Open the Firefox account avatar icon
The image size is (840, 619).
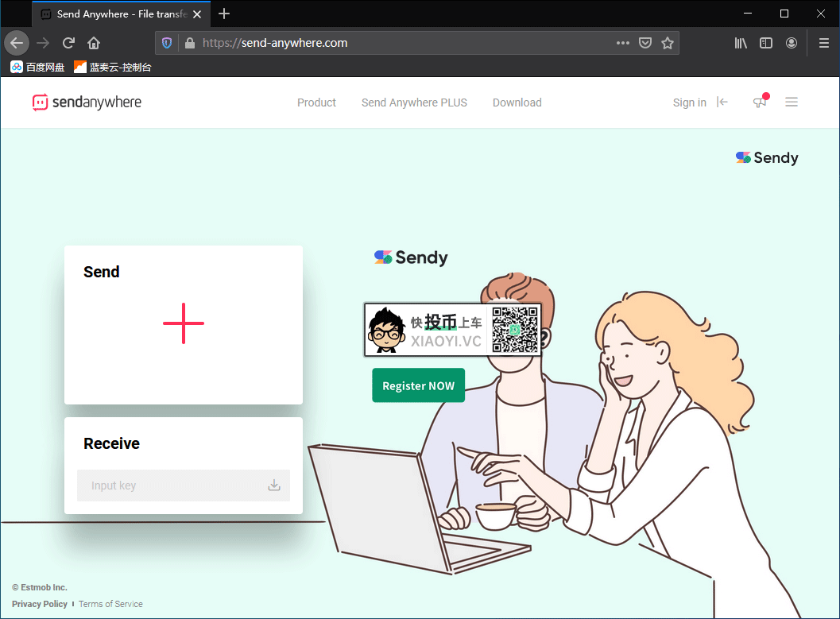click(x=792, y=43)
